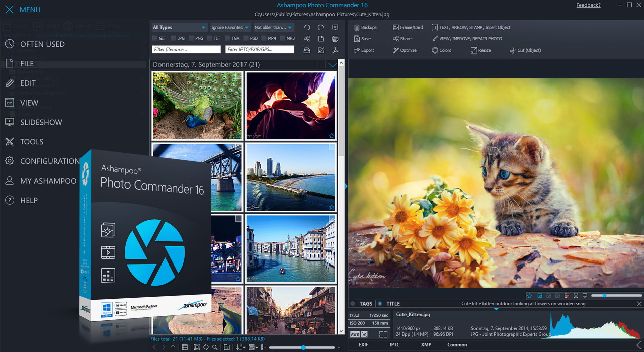Click the select-all frame icon in bottom bar
644x352 pixels.
(x=197, y=347)
